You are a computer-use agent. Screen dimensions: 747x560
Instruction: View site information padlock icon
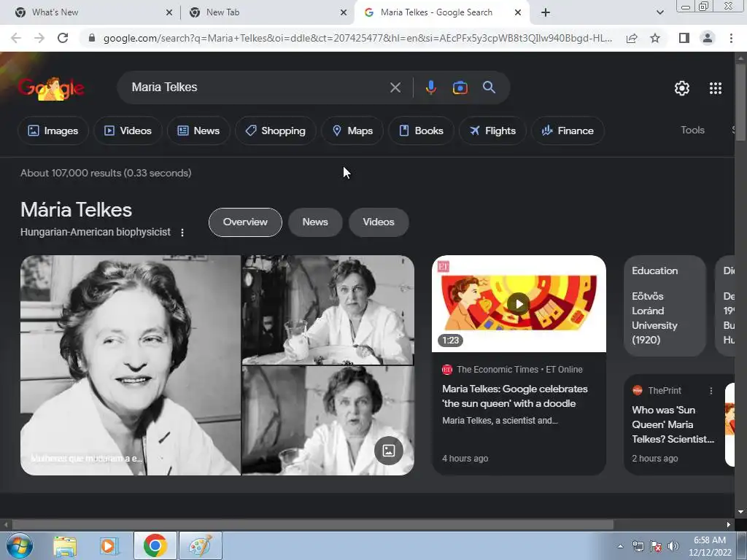[x=92, y=38]
